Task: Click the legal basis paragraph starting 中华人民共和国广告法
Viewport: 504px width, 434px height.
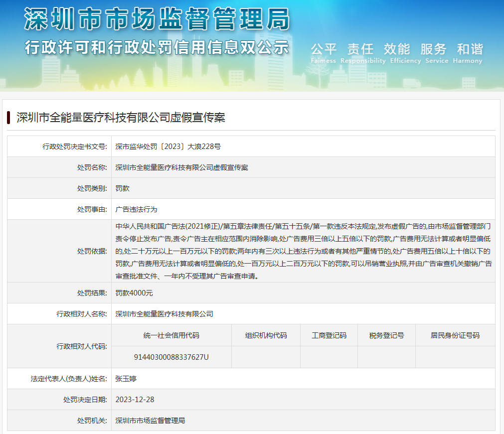Action: point(304,251)
